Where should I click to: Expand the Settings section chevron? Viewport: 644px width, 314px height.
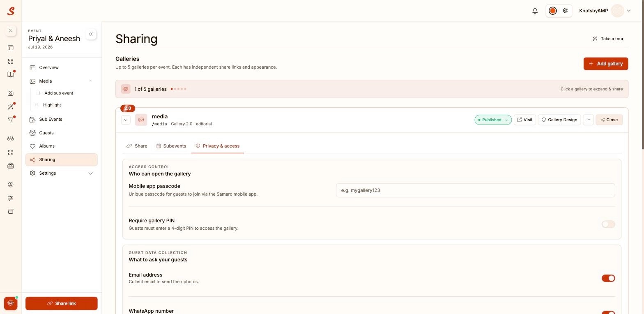tap(90, 173)
